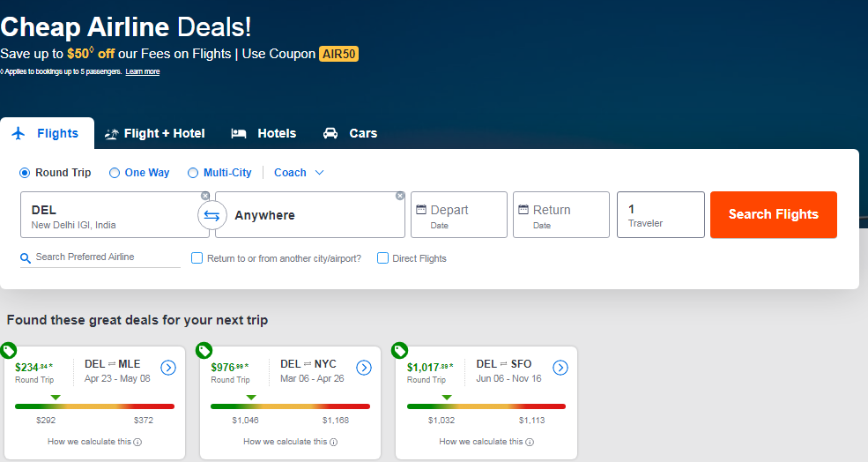Screen dimensions: 868x462
Task: Switch to the Cars tab
Action: [x=351, y=134]
